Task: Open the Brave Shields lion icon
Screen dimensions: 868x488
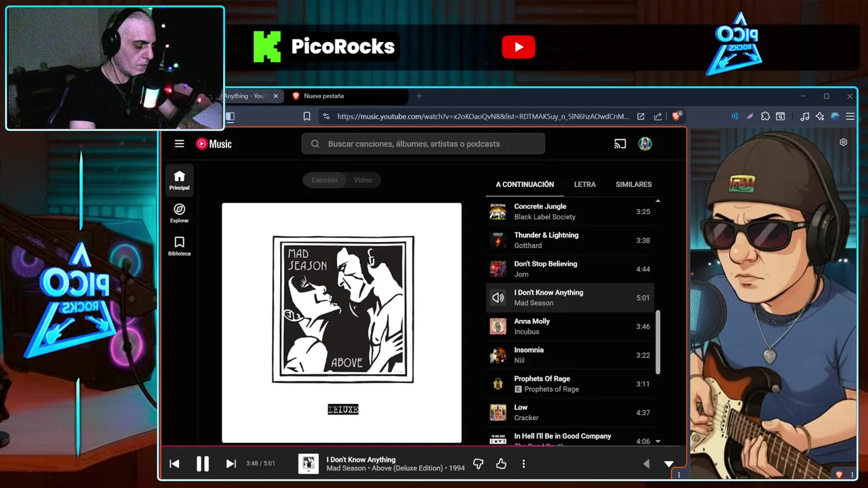Action: click(x=676, y=117)
